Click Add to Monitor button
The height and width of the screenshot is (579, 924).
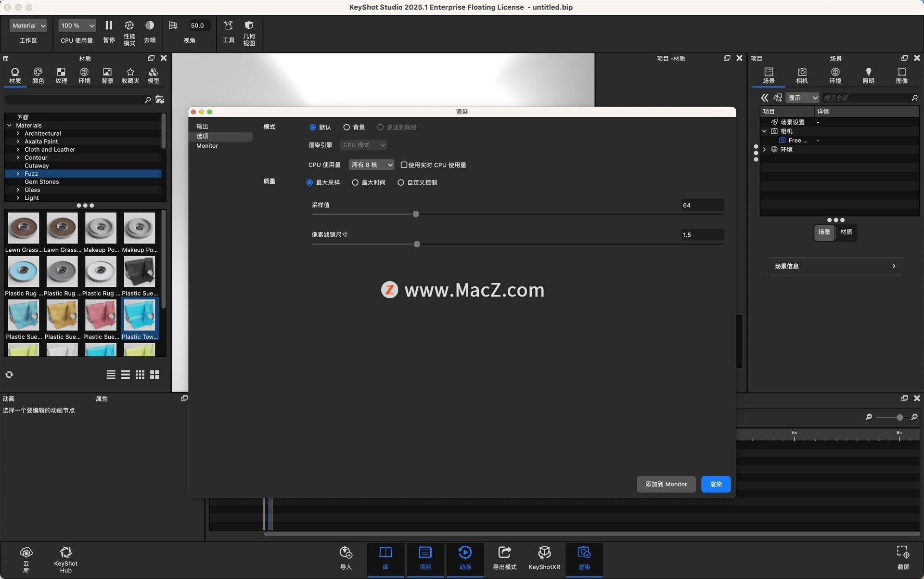click(x=666, y=484)
